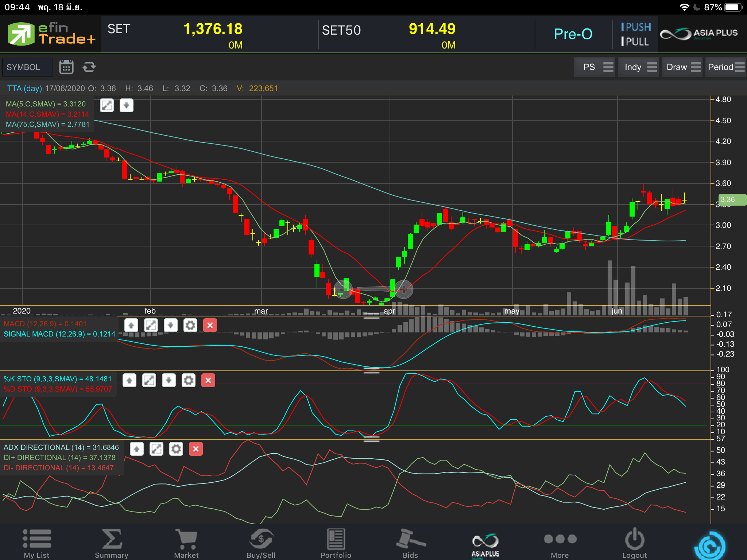Open the PS menu
The width and height of the screenshot is (747, 560).
(x=594, y=67)
